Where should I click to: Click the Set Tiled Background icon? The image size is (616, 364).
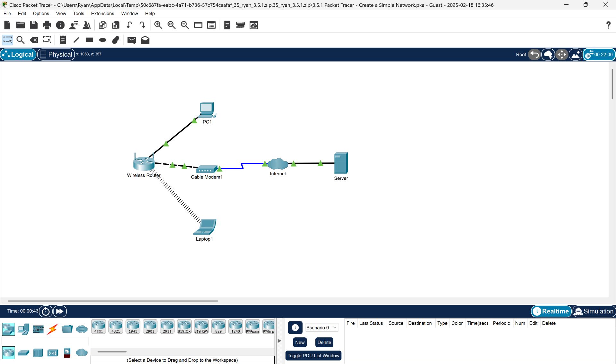pos(576,54)
